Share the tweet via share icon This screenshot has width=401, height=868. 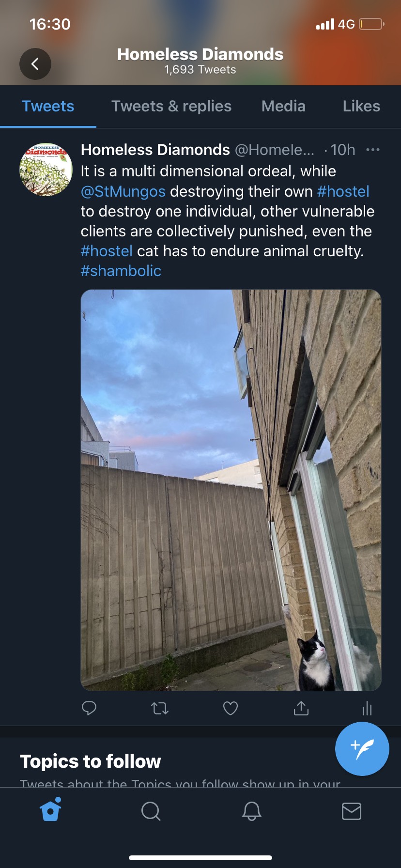click(301, 708)
